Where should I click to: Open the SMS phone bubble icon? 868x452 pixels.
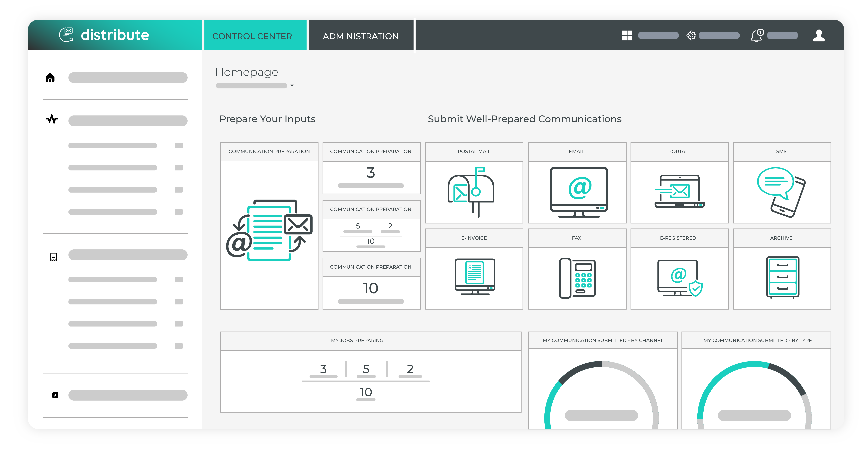[781, 192]
